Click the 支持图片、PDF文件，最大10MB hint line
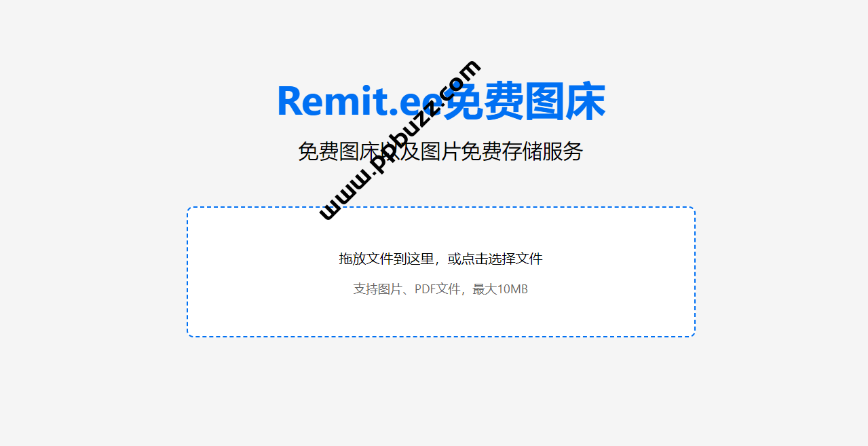This screenshot has width=868, height=446. tap(440, 289)
